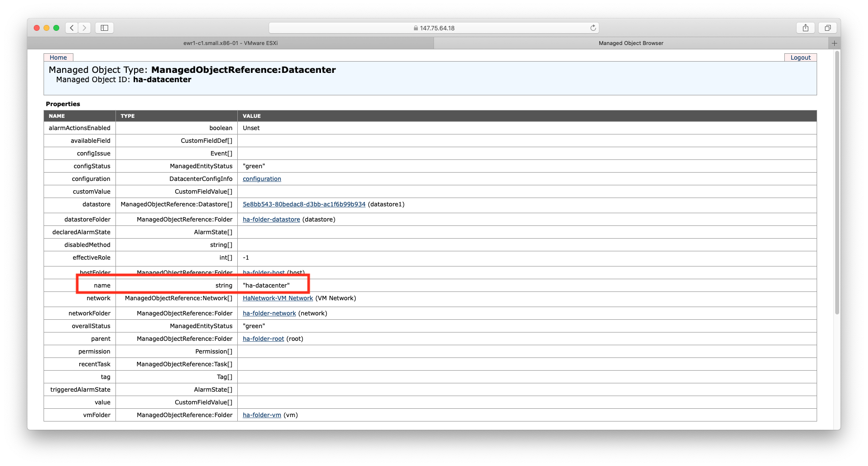Select the triggeredAlarmState property name
Screen dimensions: 868x466
[x=80, y=390]
